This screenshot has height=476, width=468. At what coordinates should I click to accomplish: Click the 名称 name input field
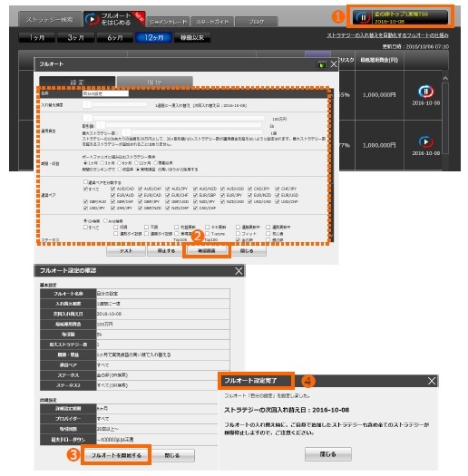coord(105,93)
